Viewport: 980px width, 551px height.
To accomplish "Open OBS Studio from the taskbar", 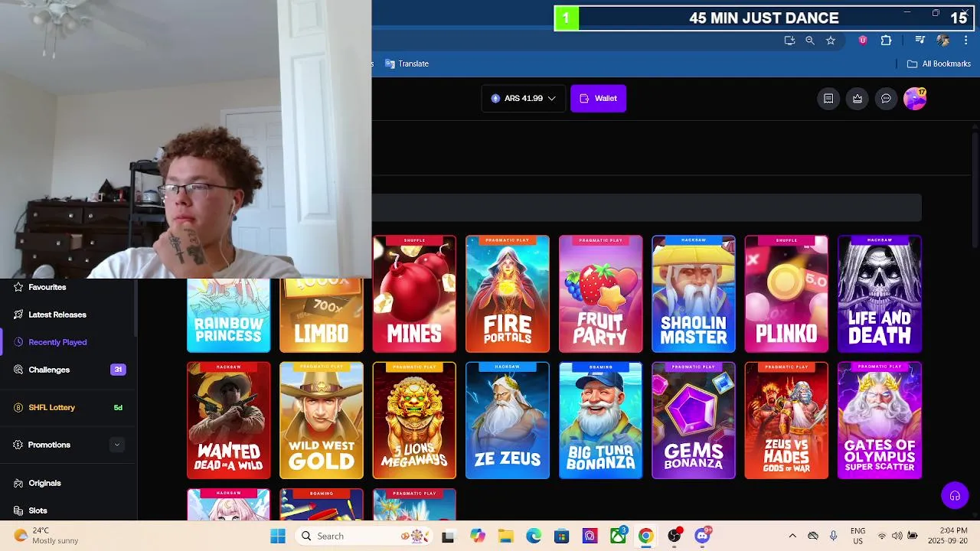I will point(674,536).
